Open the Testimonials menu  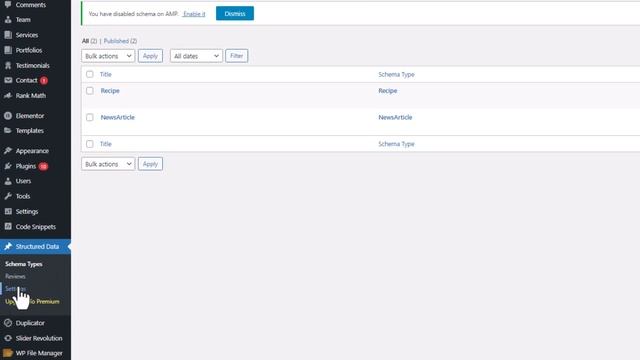pyautogui.click(x=36, y=65)
